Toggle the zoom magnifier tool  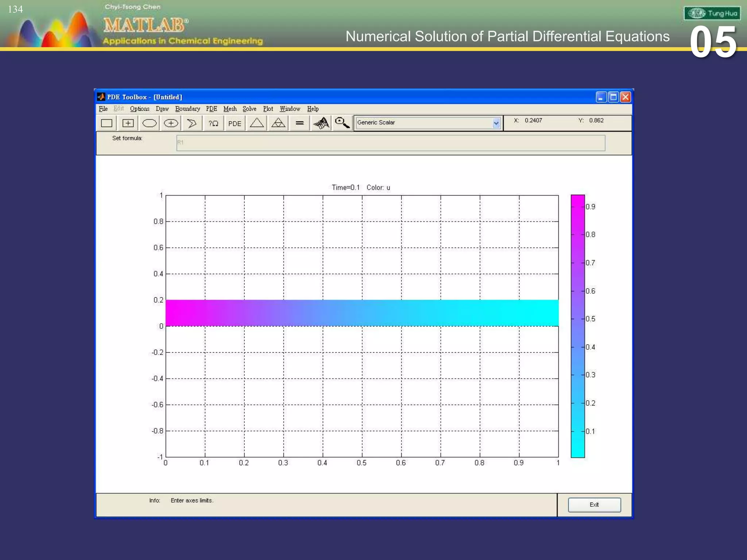point(342,123)
